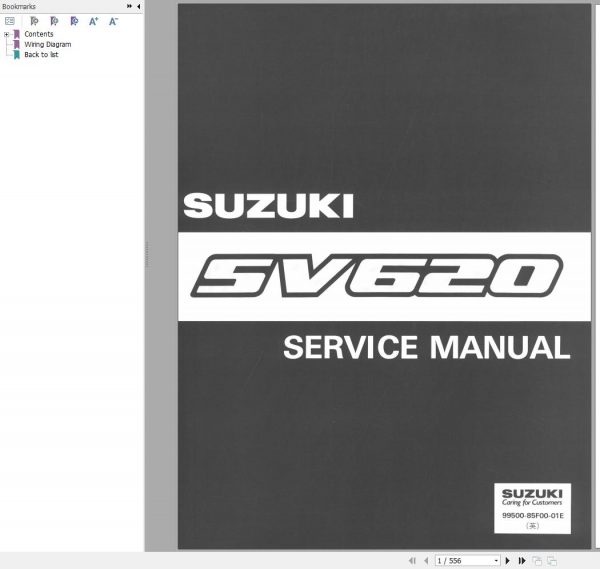Go to the next page

(x=508, y=561)
